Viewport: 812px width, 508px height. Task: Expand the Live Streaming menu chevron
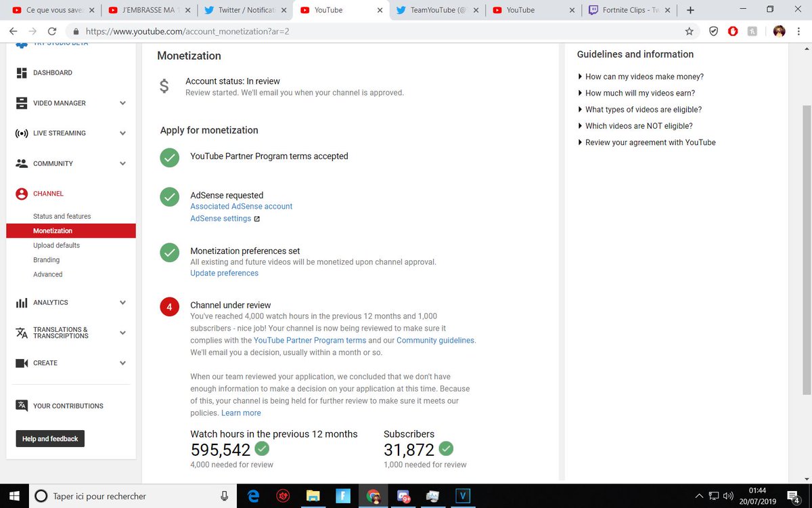122,133
